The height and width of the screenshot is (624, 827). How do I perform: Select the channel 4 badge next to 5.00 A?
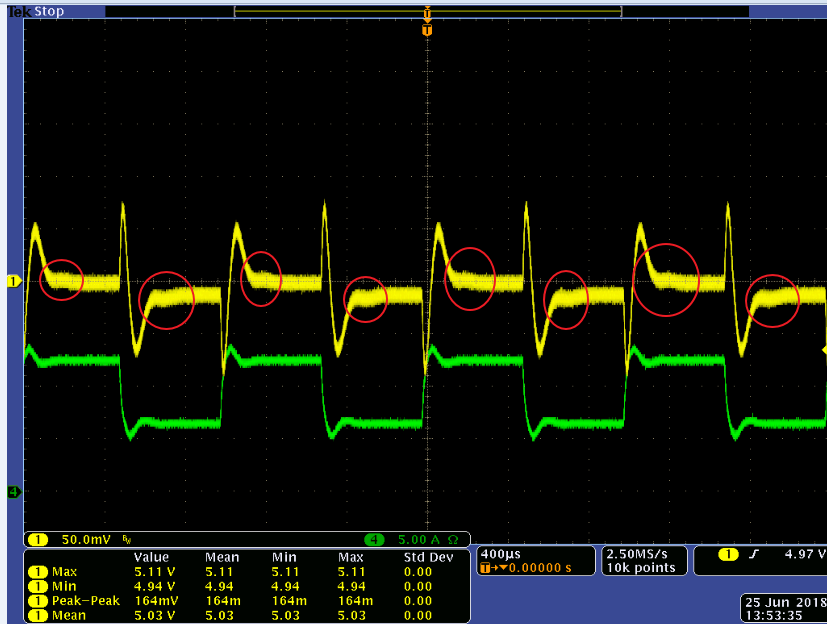[374, 540]
